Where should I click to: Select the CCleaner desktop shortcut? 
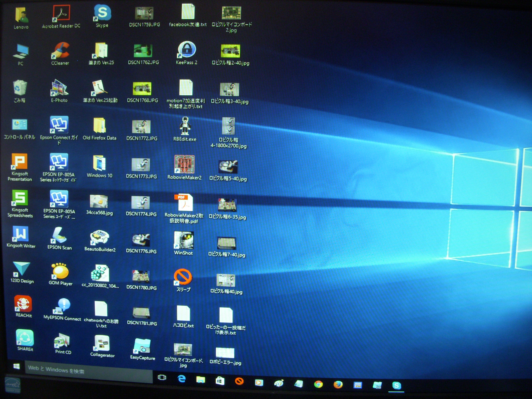(60, 51)
